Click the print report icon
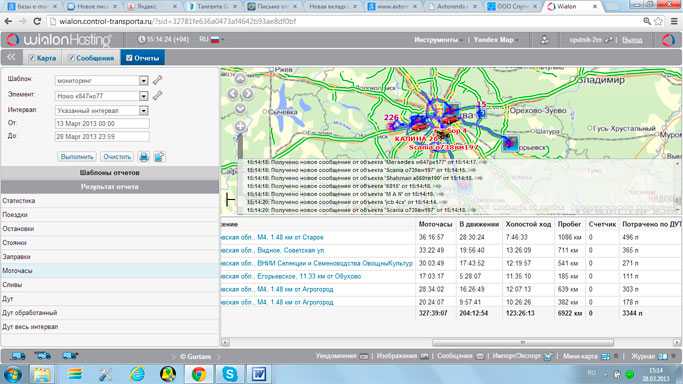683x384 pixels. (144, 157)
